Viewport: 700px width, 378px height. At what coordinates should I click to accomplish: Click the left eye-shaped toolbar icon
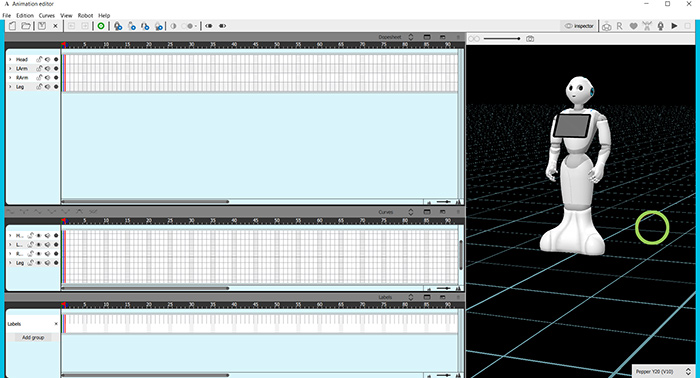pyautogui.click(x=208, y=26)
